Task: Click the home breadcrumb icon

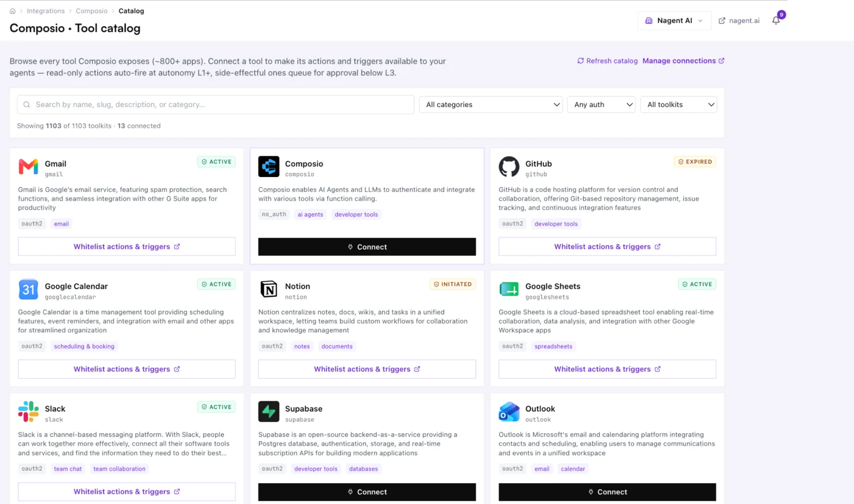Action: 13,11
